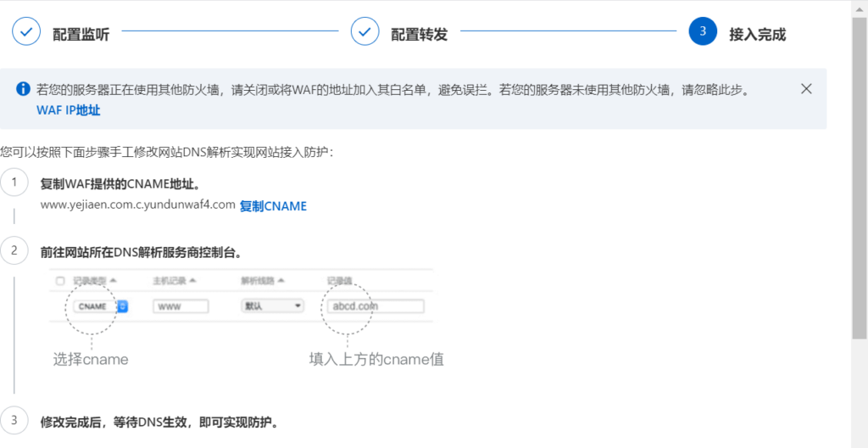Viewport: 868px width, 448px height.
Task: Click the 复制CNAME link
Action: pos(273,205)
